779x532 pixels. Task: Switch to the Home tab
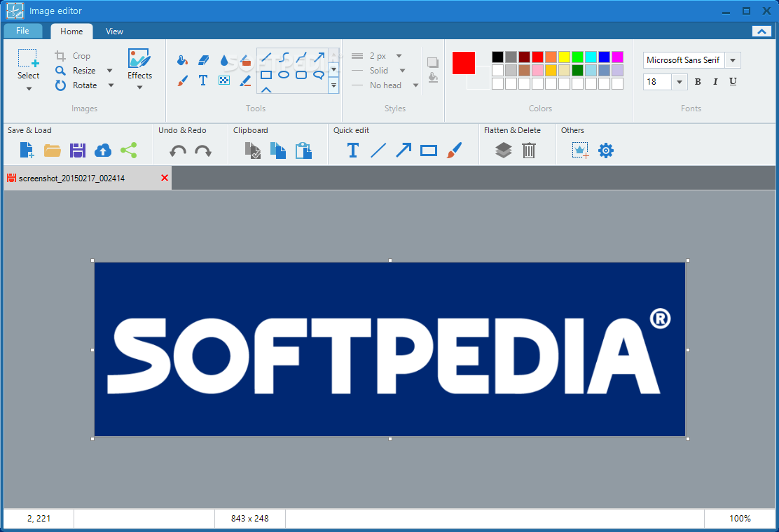[x=71, y=31]
